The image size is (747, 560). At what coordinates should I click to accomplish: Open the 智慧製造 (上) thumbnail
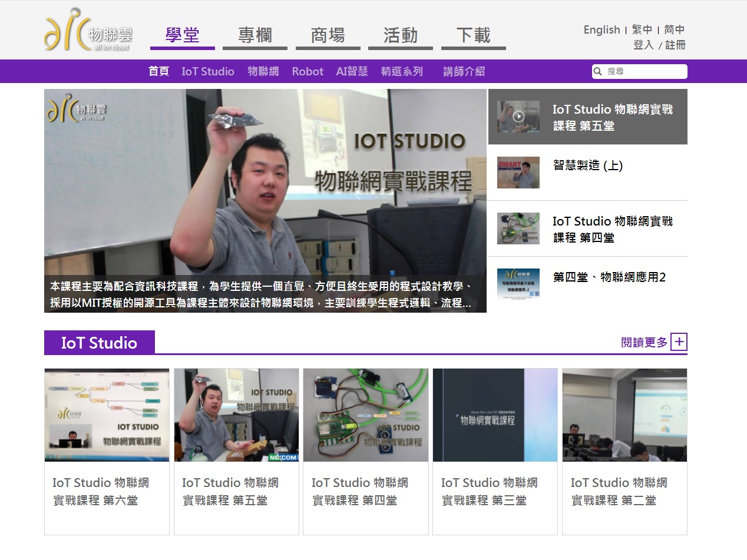click(518, 173)
